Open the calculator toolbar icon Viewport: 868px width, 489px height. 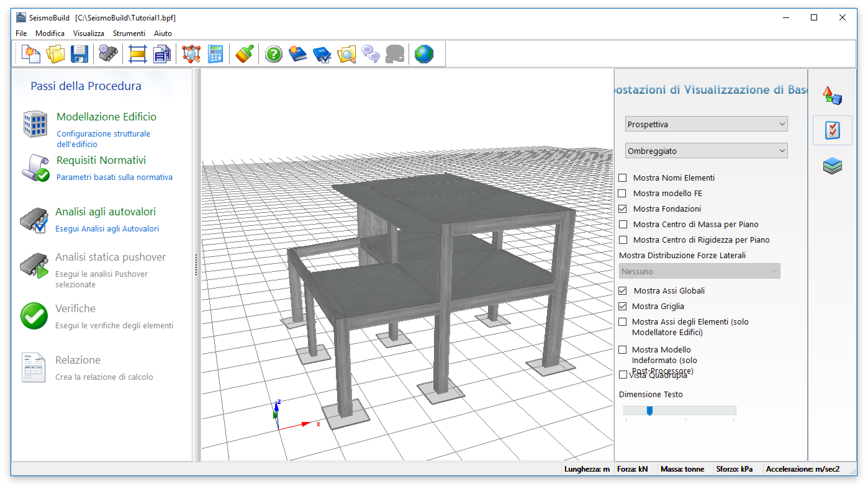[215, 54]
